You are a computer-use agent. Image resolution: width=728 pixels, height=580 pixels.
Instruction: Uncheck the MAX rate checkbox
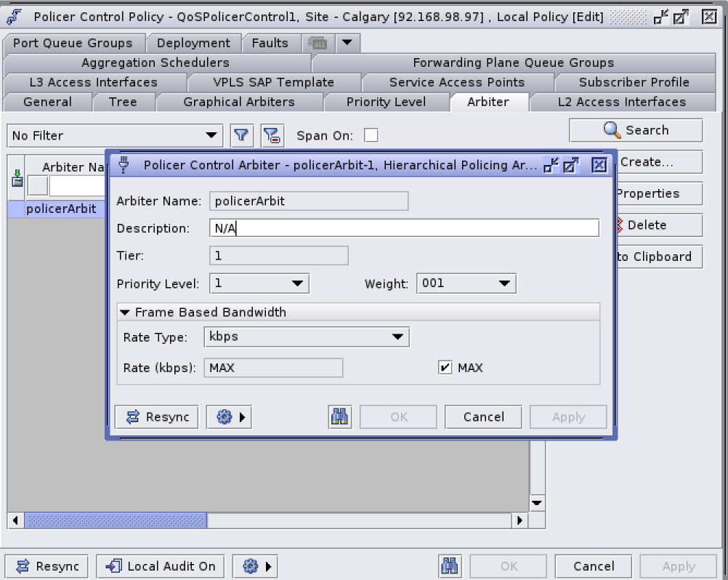point(445,368)
